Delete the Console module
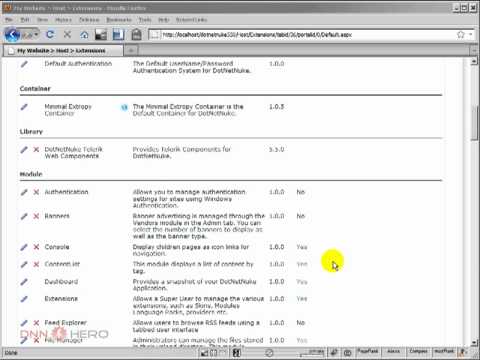Image resolution: width=480 pixels, height=360 pixels. pos(36,247)
